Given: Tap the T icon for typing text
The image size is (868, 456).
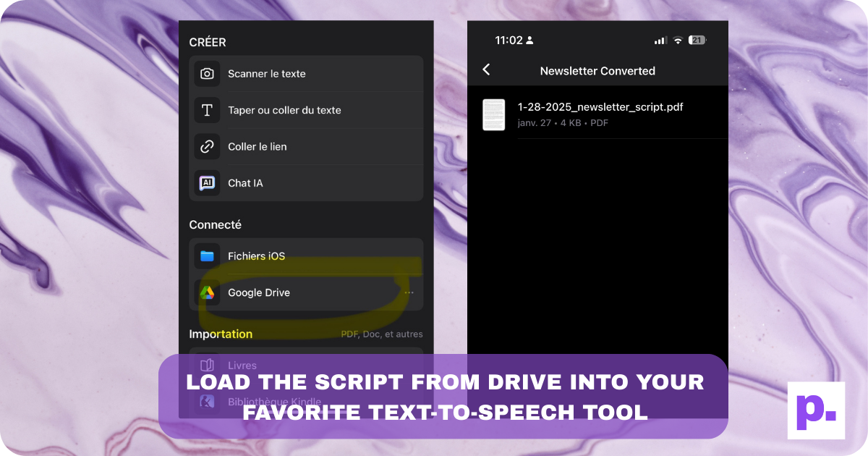Looking at the screenshot, I should tap(207, 110).
